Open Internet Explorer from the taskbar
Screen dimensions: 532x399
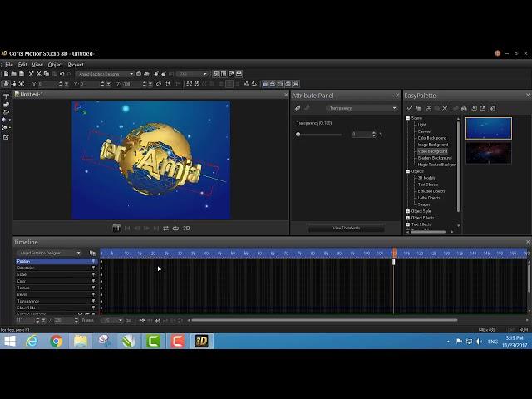(32, 341)
